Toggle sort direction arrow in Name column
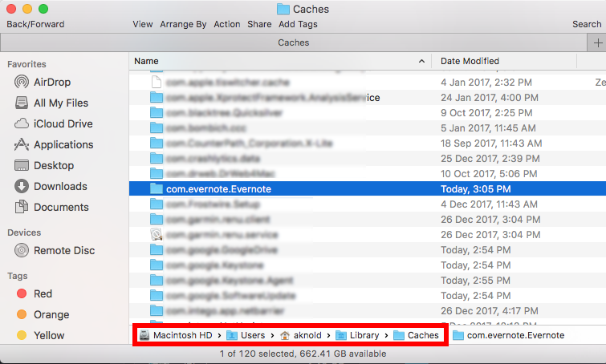The image size is (606, 364). point(421,61)
